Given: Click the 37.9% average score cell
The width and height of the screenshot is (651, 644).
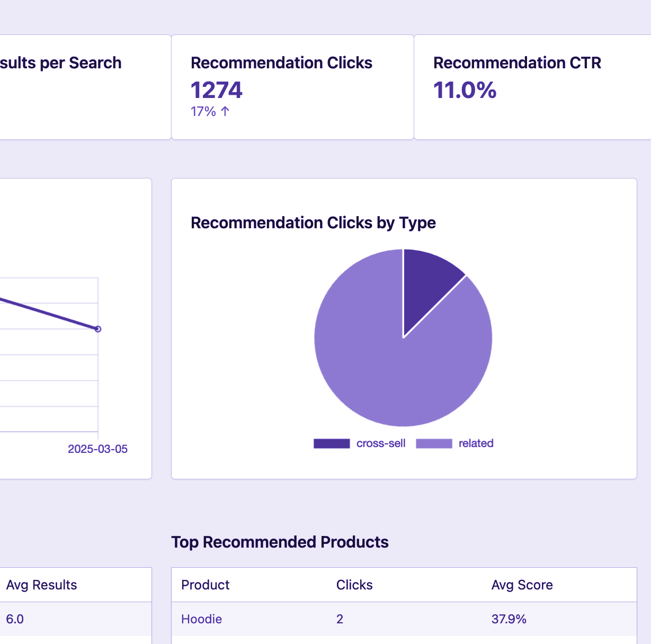Looking at the screenshot, I should 509,619.
